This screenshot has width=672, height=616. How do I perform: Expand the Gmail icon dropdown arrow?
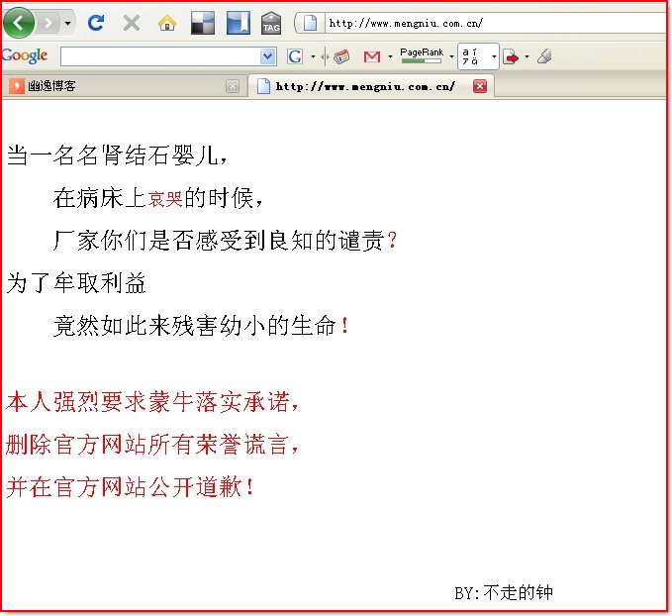pos(390,56)
